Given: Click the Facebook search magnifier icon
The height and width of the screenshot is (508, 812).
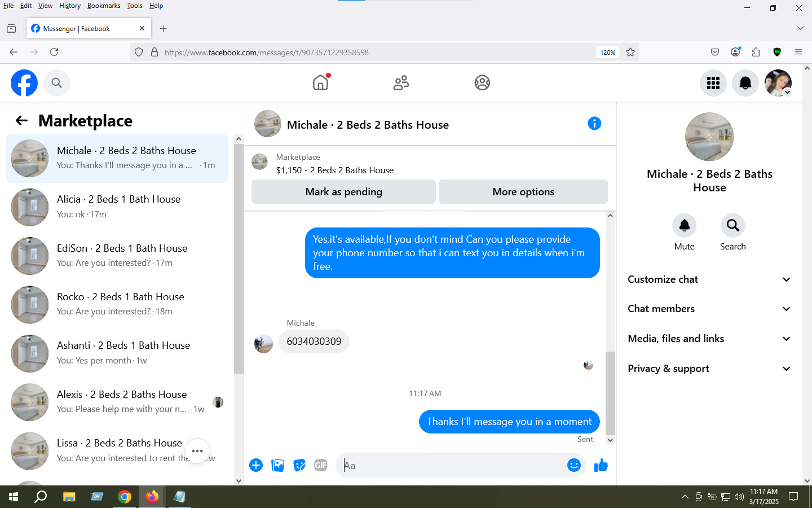Looking at the screenshot, I should (x=56, y=83).
